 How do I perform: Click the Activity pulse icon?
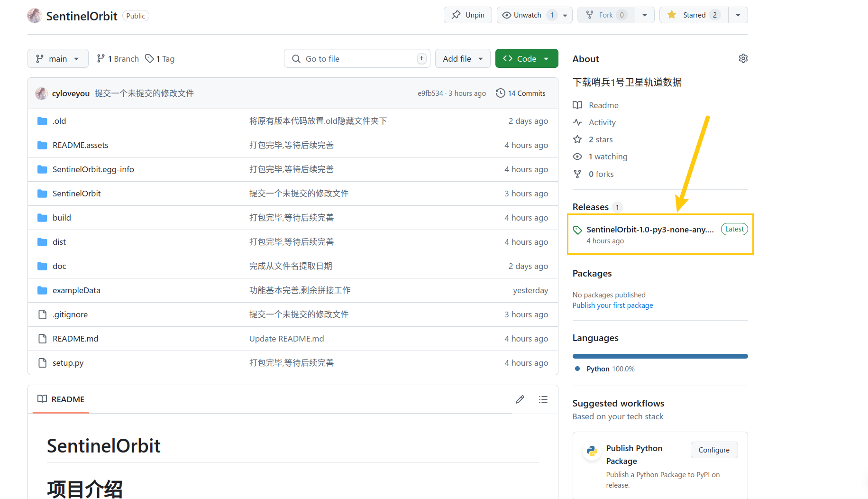tap(577, 122)
